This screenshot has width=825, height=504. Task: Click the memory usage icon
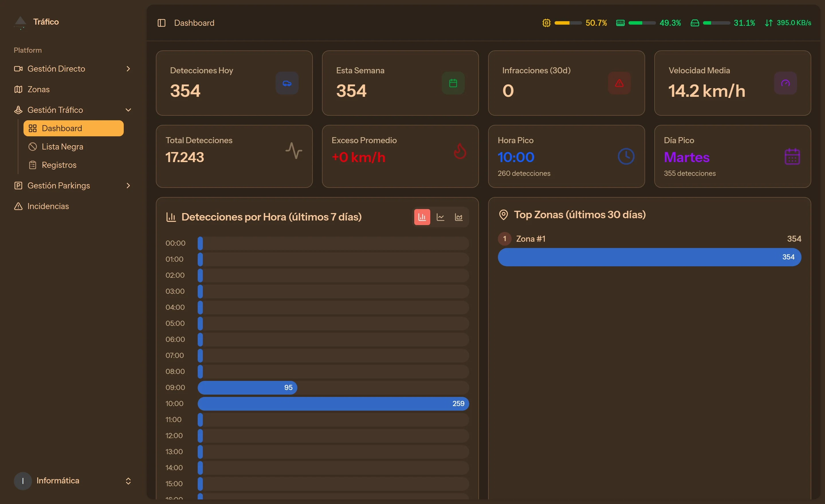[620, 23]
